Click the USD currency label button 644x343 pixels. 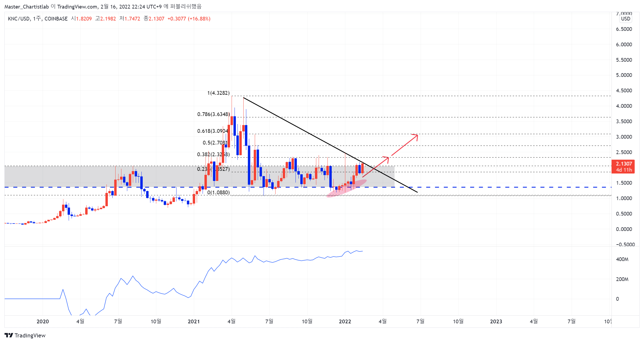click(626, 19)
